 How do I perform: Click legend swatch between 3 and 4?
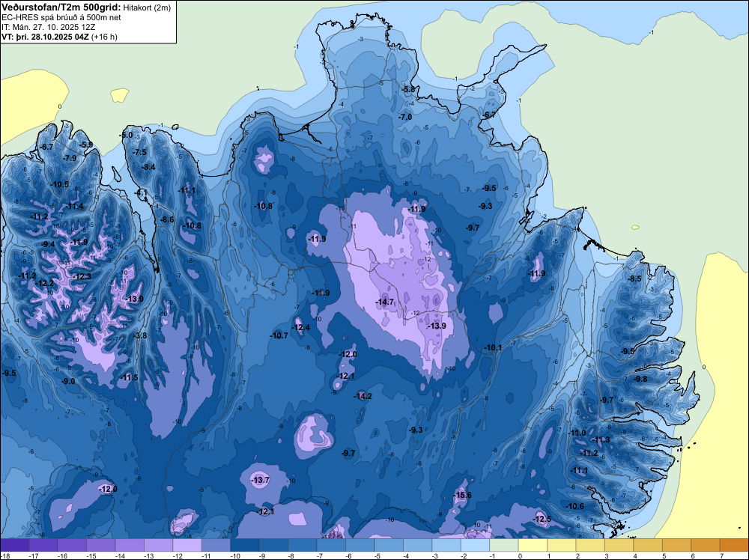pyautogui.click(x=619, y=545)
